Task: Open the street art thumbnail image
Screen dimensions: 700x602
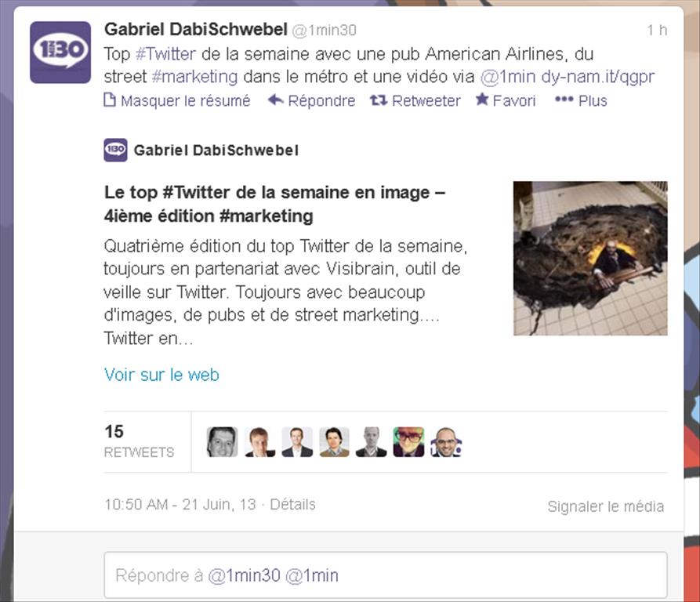Action: point(590,259)
